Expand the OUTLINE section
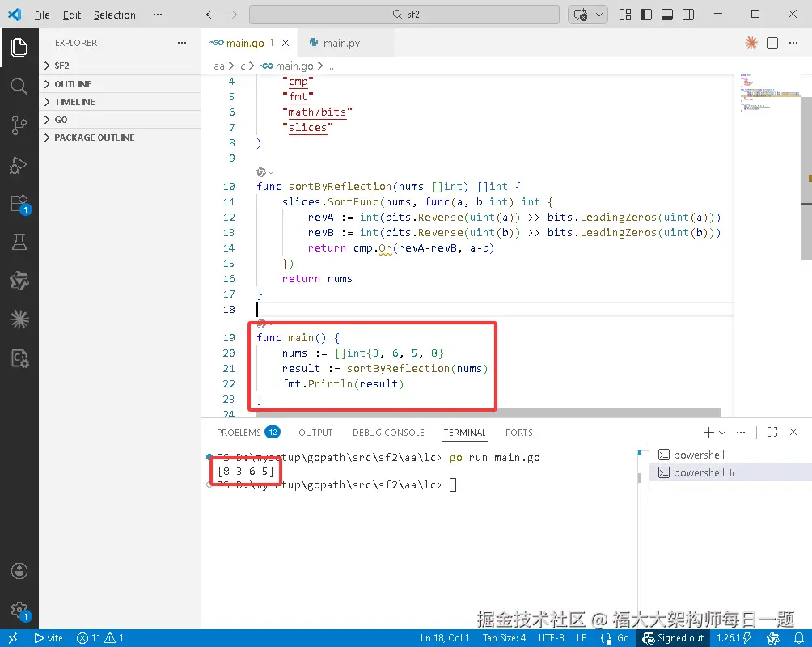The height and width of the screenshot is (647, 812). tap(120, 84)
